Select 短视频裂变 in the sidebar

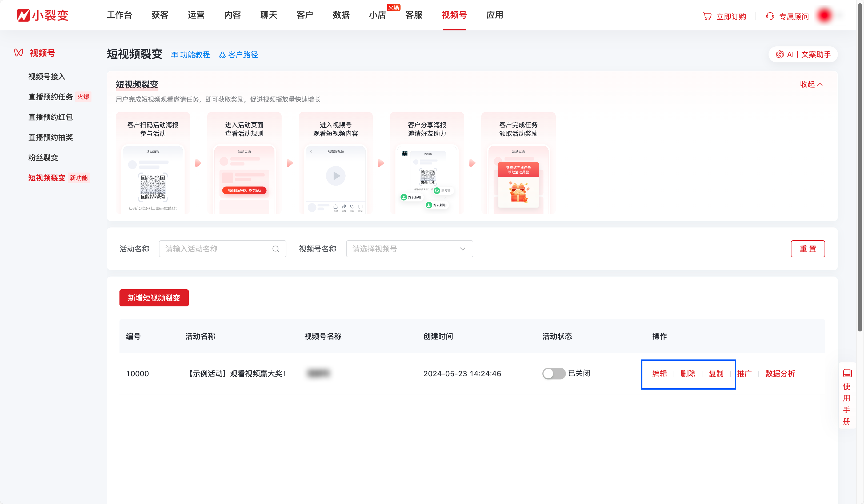tap(47, 178)
